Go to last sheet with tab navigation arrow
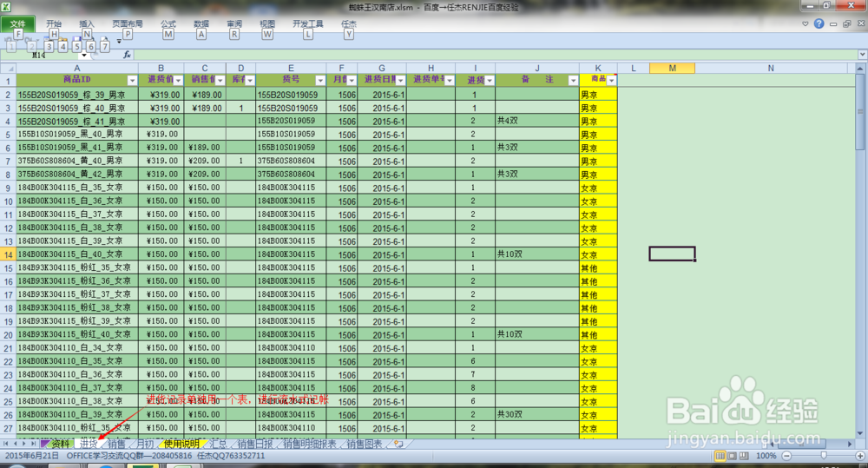 (33, 444)
